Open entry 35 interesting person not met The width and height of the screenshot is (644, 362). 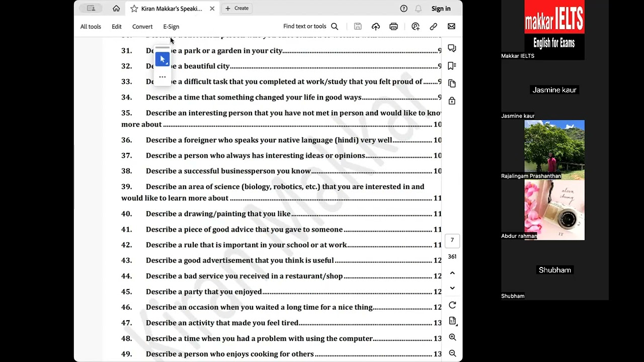coord(281,119)
